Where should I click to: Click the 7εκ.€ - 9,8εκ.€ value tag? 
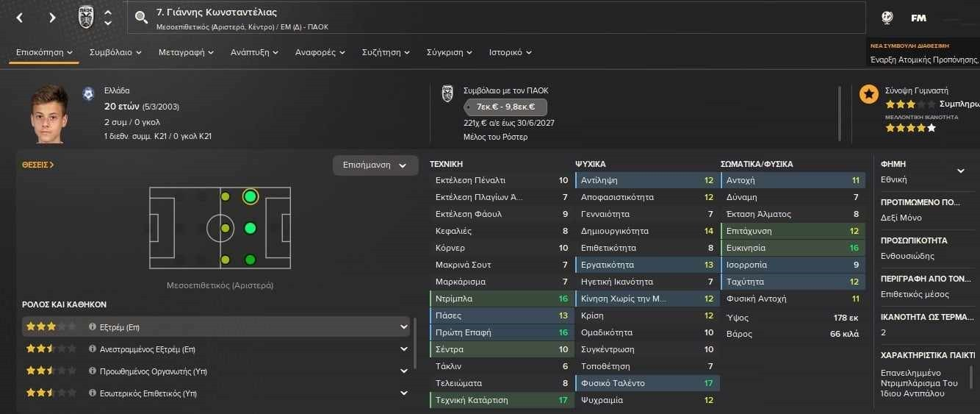click(505, 107)
